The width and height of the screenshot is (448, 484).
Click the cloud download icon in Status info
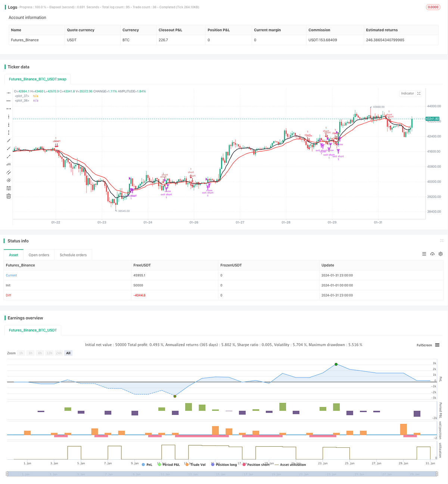[432, 254]
